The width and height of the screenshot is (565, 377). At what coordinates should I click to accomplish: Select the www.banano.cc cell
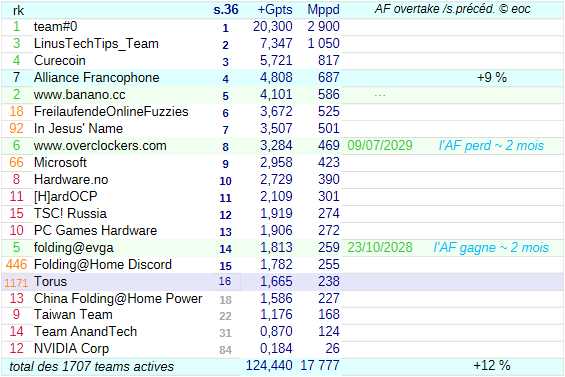pos(80,95)
